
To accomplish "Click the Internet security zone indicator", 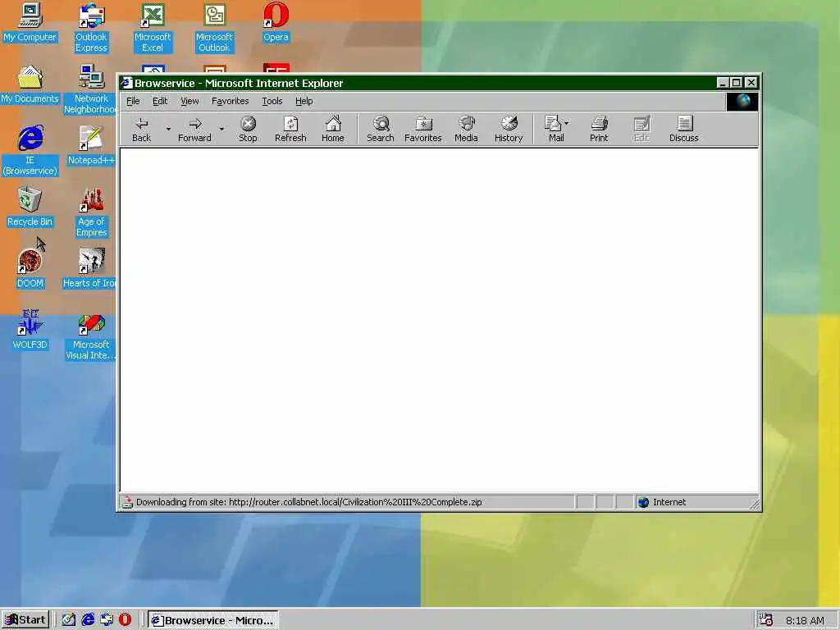I will (662, 503).
